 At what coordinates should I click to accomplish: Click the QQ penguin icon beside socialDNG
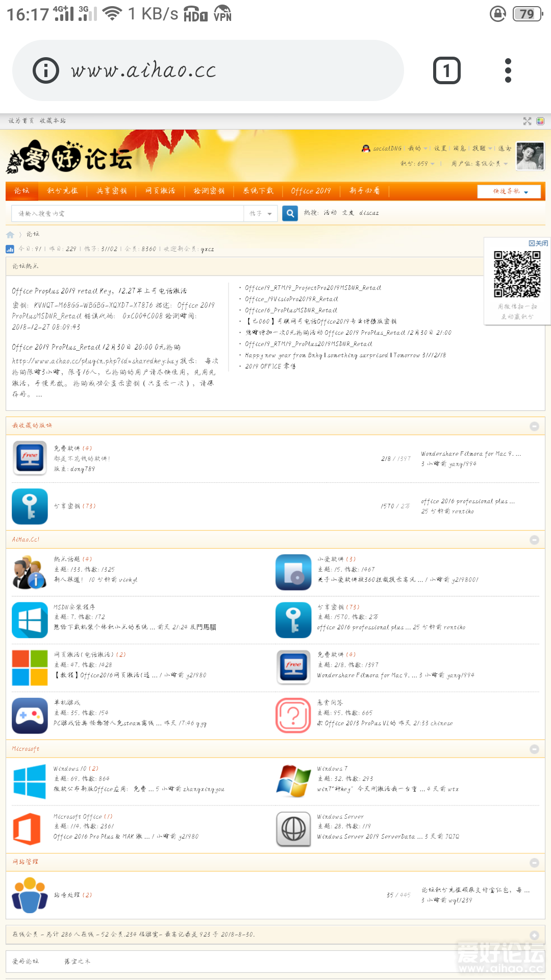366,149
